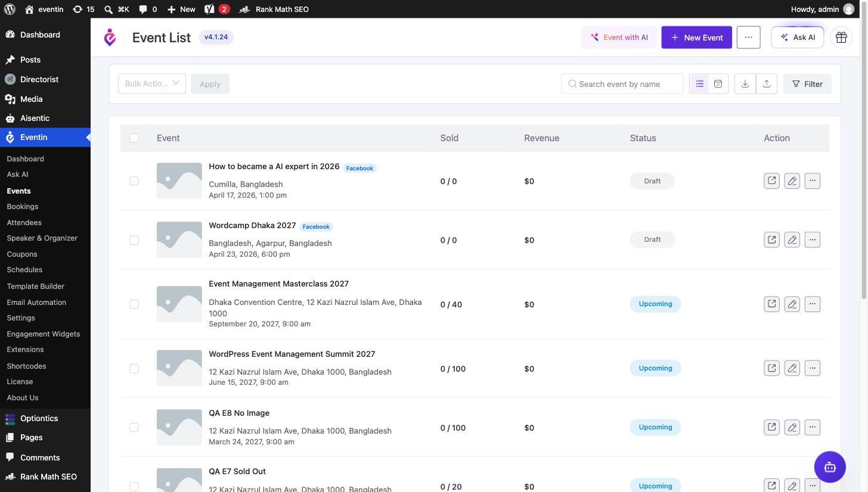
Task: Edit How to became a AI expert event
Action: tap(792, 180)
